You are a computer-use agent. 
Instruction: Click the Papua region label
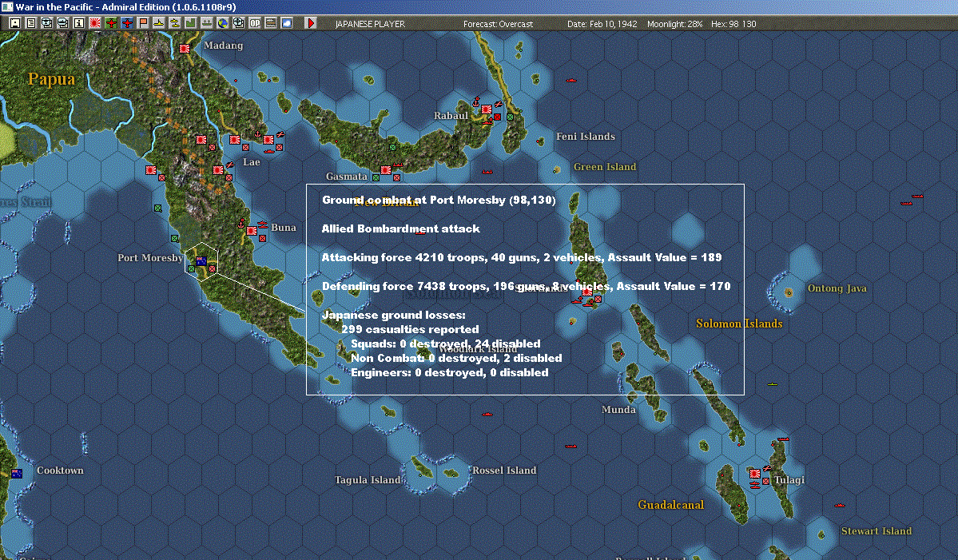tap(51, 79)
